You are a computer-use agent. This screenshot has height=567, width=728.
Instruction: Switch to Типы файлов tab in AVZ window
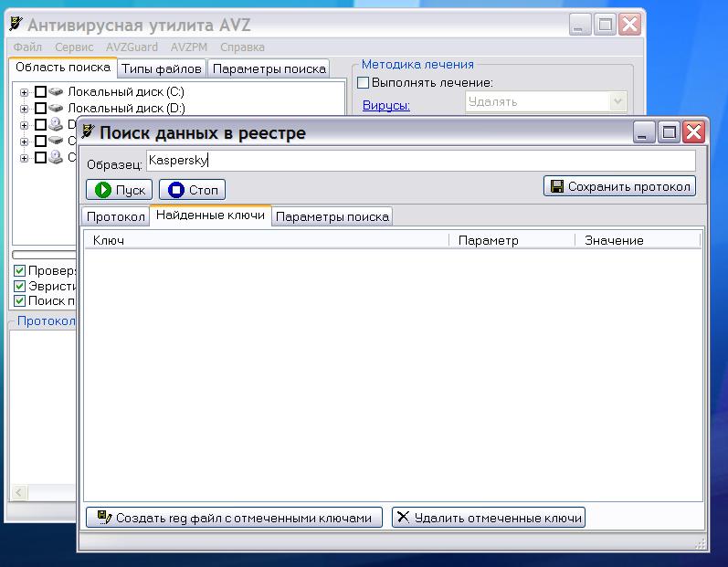(x=161, y=68)
